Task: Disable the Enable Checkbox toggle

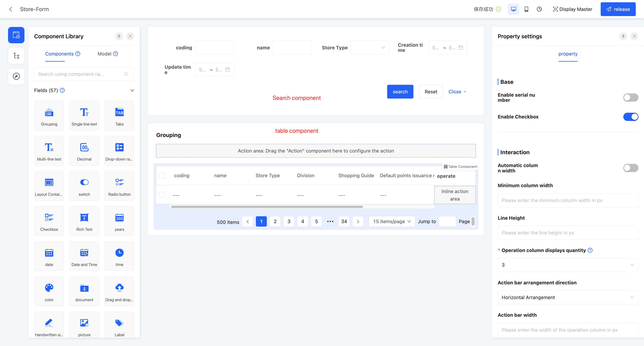Action: coord(631,117)
